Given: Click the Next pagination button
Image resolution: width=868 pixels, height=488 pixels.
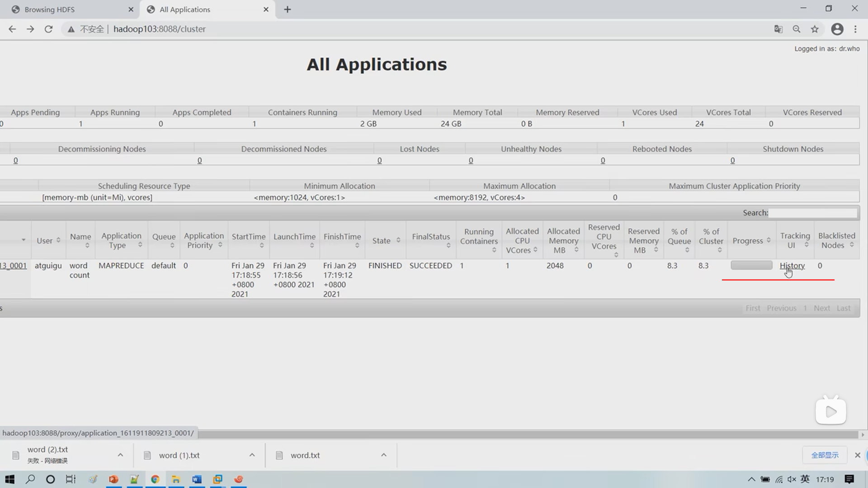Looking at the screenshot, I should (821, 308).
